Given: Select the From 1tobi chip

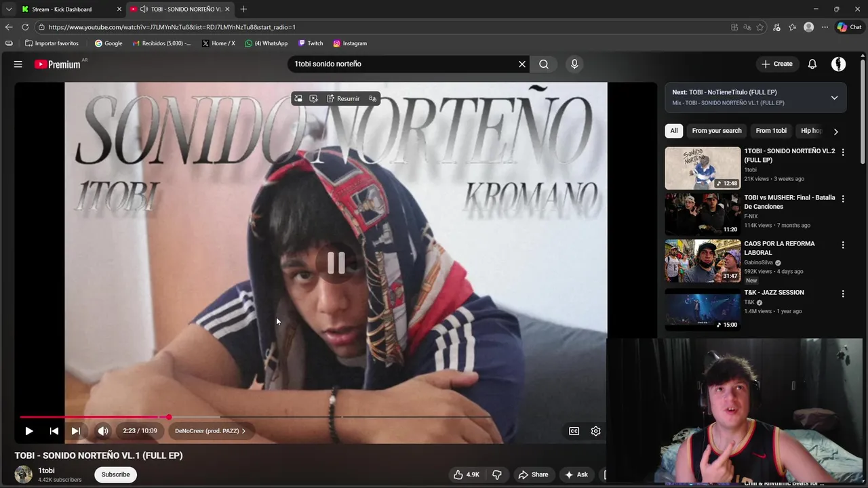Looking at the screenshot, I should [x=771, y=131].
